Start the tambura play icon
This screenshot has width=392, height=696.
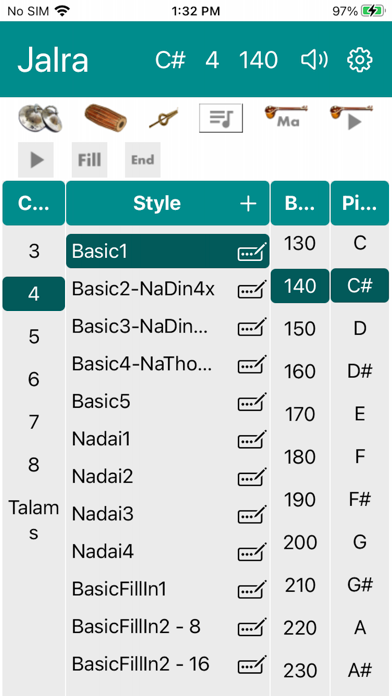pos(351,118)
